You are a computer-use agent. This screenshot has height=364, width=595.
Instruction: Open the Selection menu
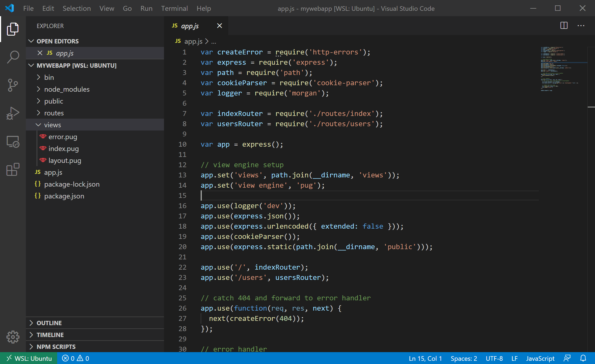click(77, 8)
